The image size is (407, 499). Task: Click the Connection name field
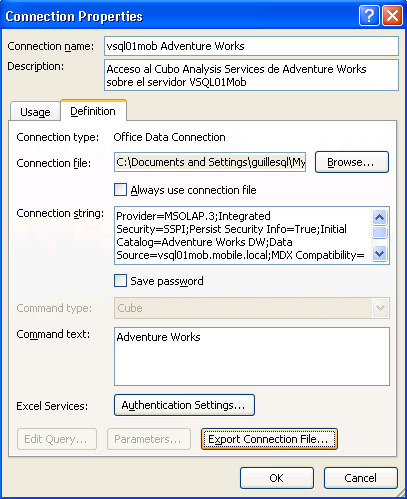pos(251,46)
